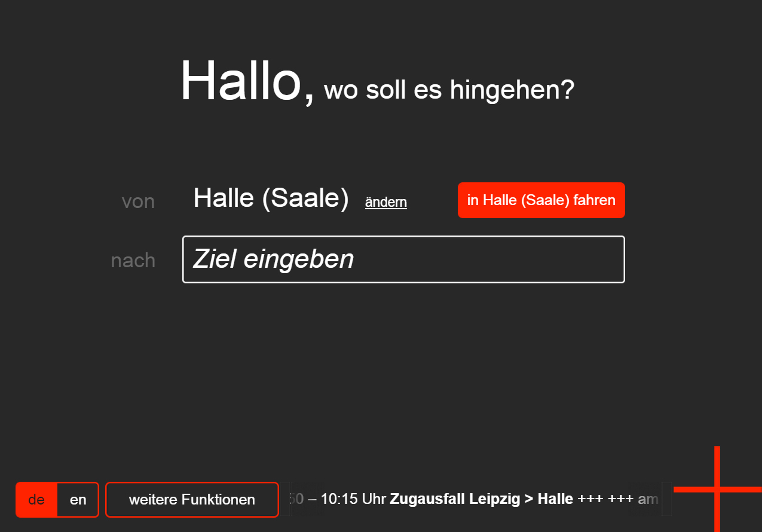
Task: Click the 'nach' label
Action: point(133,260)
